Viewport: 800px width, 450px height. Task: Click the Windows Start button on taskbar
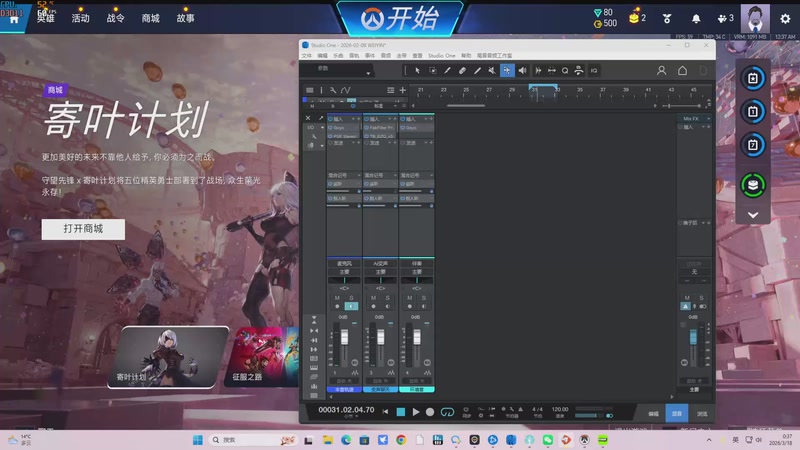[x=197, y=440]
